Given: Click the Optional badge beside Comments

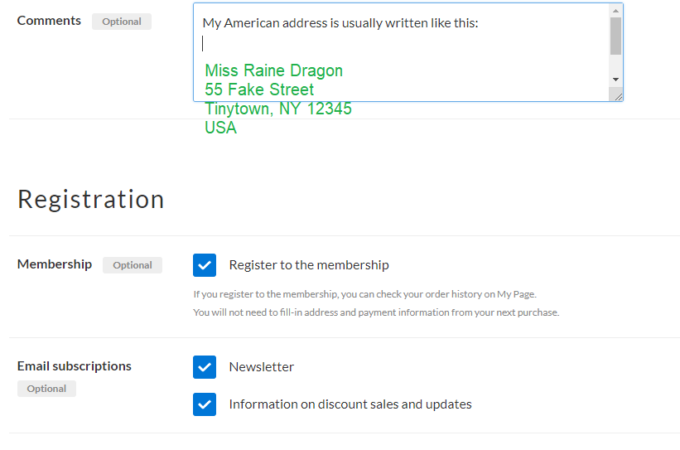Looking at the screenshot, I should click(x=121, y=21).
